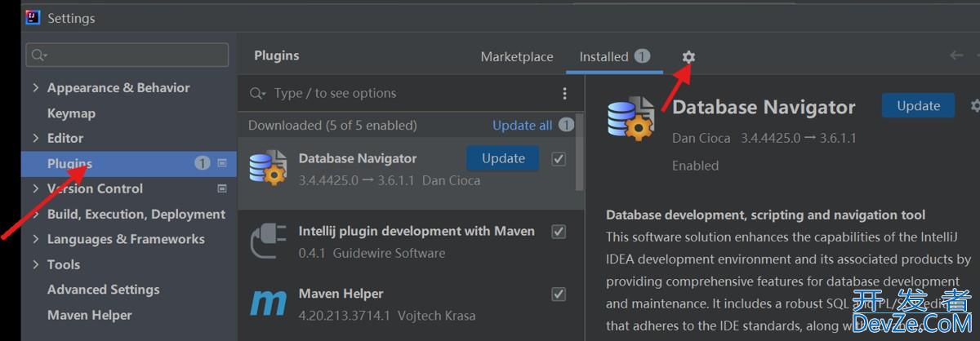Image resolution: width=980 pixels, height=341 pixels.
Task: Click Update button in Database Navigator details
Action: [918, 105]
